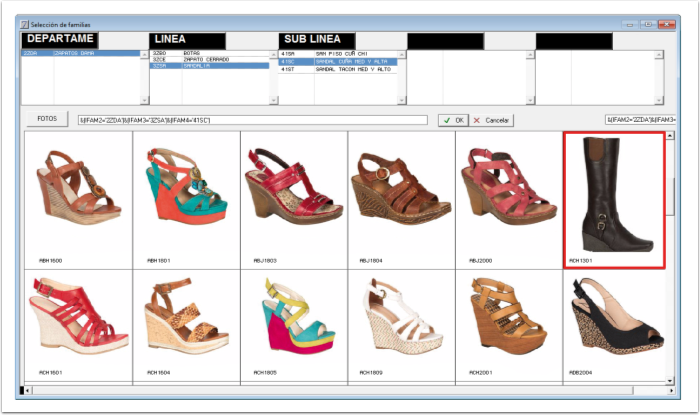Click the horizontal scrollbar right arrow
This screenshot has height=415, width=700.
(x=671, y=390)
